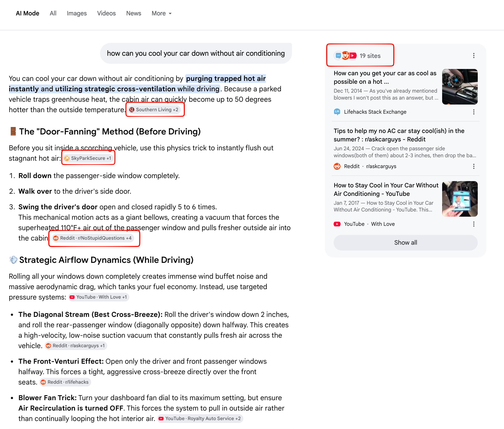Viewport: 504px width, 429px height.
Task: Click the YouTube icon beside With Love
Action: (337, 224)
